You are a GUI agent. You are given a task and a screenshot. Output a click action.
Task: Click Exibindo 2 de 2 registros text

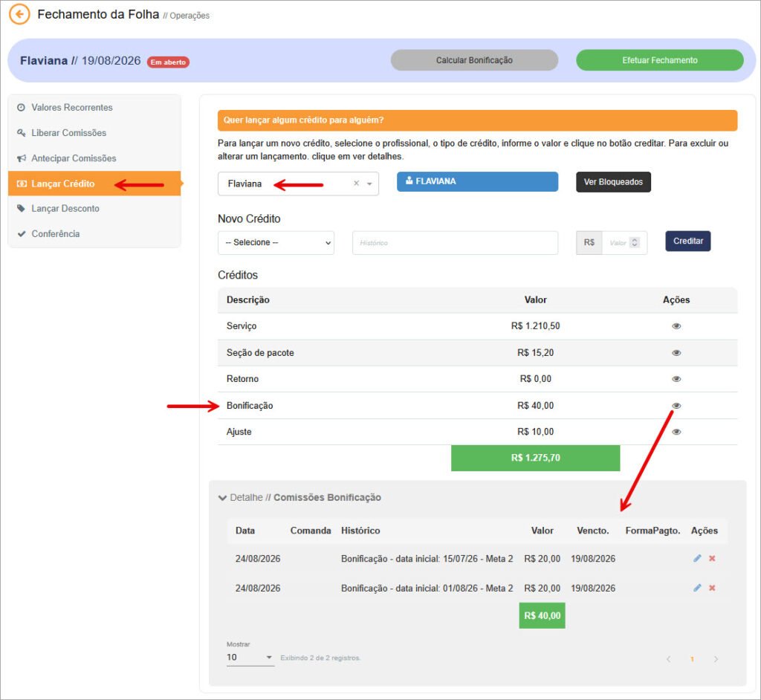320,658
